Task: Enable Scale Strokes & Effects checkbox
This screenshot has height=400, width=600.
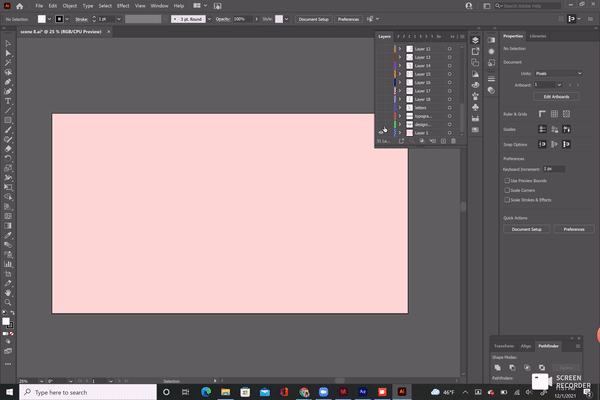Action: [507, 200]
